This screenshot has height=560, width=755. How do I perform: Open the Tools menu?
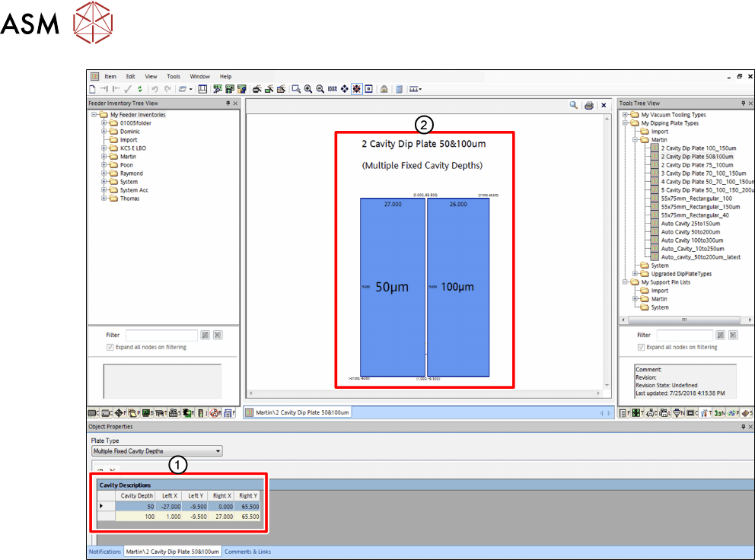point(174,77)
